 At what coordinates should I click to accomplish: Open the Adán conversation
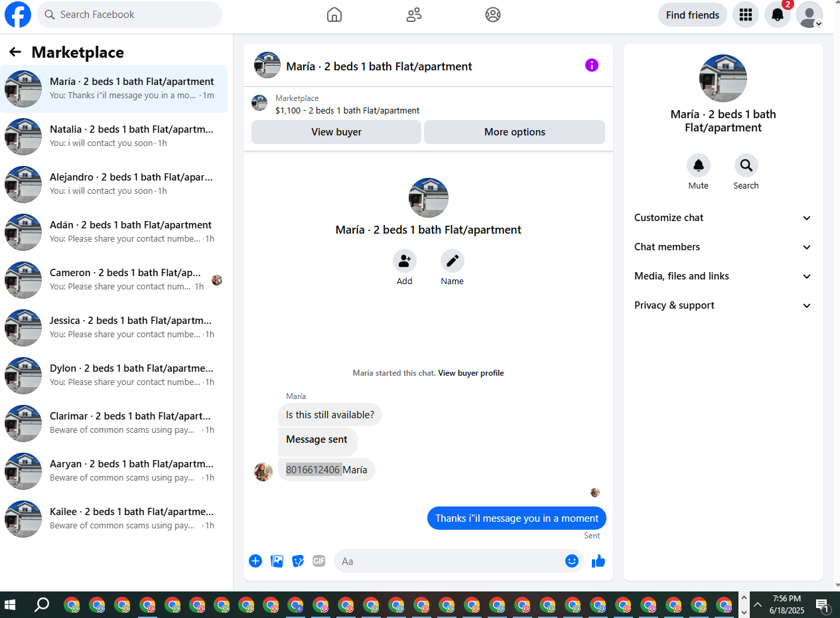pyautogui.click(x=113, y=232)
